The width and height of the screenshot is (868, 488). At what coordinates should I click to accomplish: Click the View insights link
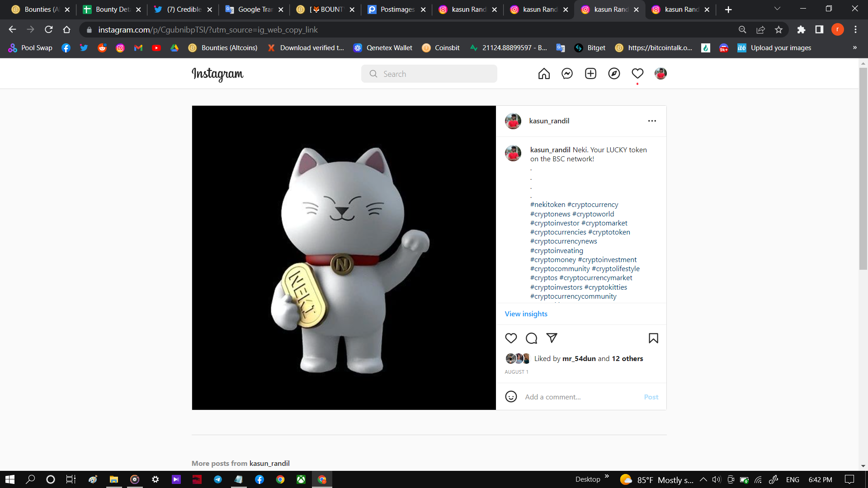pos(526,314)
